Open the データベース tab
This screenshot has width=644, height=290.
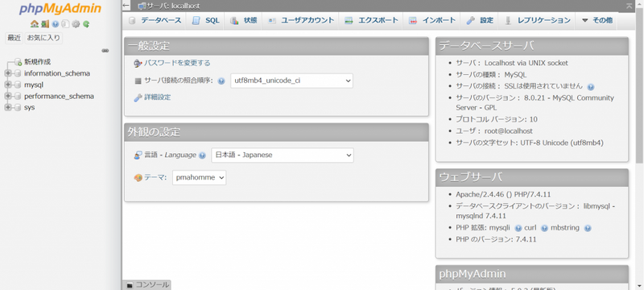point(155,20)
